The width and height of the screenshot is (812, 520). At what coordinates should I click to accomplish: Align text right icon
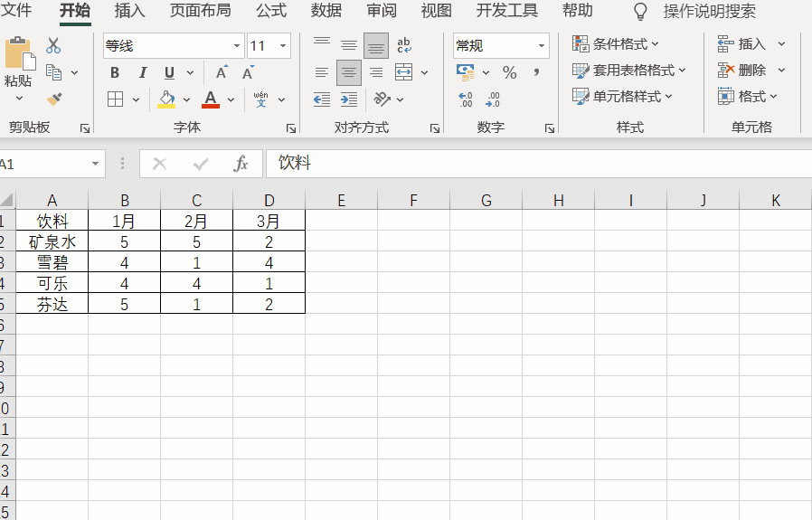(x=376, y=72)
